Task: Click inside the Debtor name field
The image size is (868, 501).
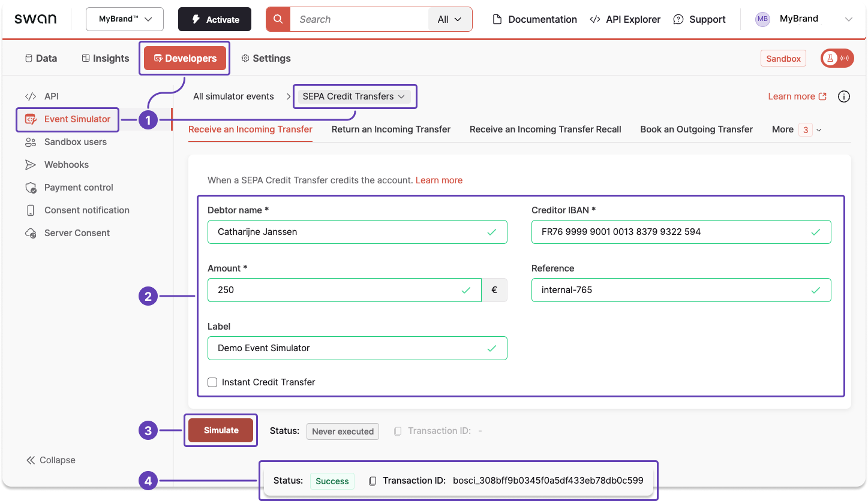Action: 357,232
